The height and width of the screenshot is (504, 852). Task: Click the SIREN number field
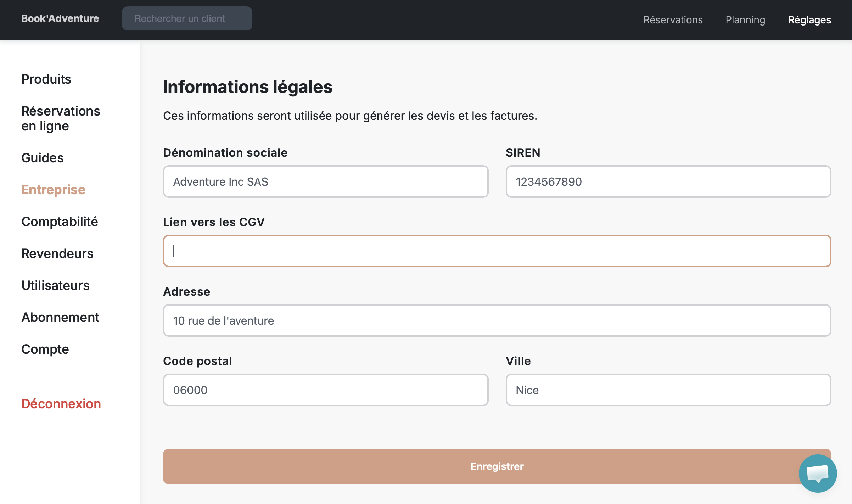pyautogui.click(x=668, y=181)
